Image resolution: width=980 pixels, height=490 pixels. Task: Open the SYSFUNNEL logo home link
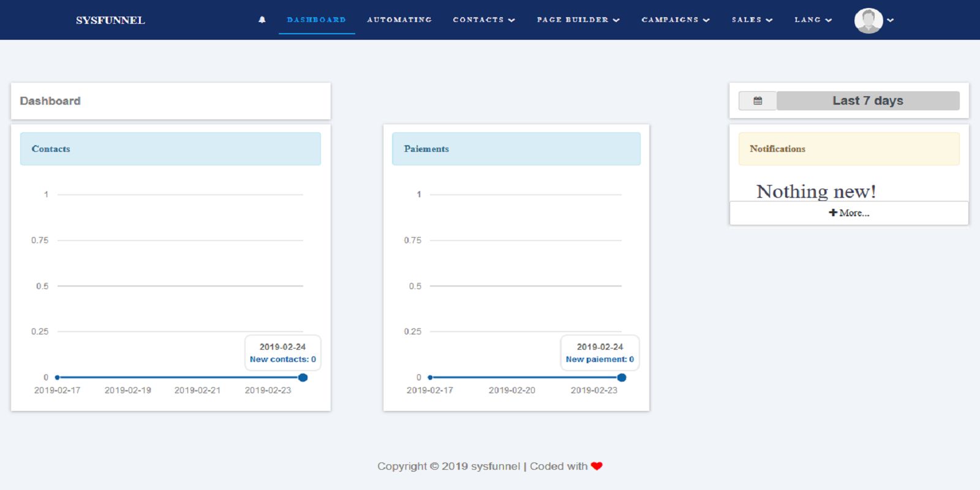point(110,20)
